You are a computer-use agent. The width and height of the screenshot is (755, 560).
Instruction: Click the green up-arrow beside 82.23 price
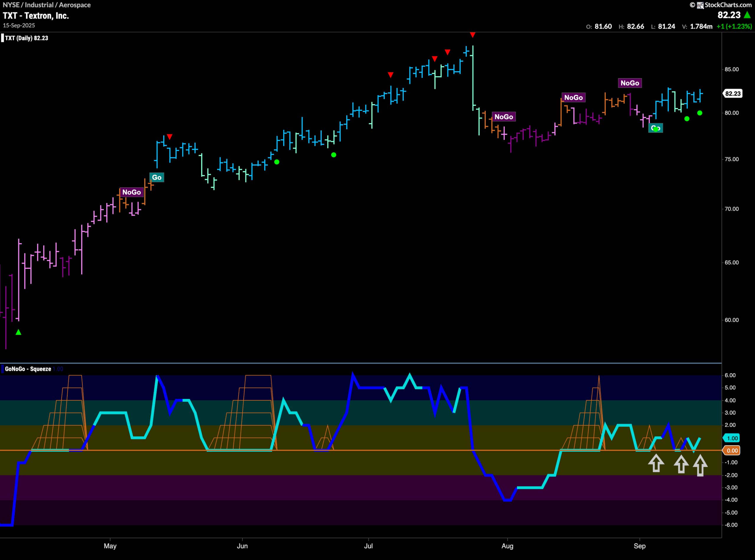click(x=747, y=15)
